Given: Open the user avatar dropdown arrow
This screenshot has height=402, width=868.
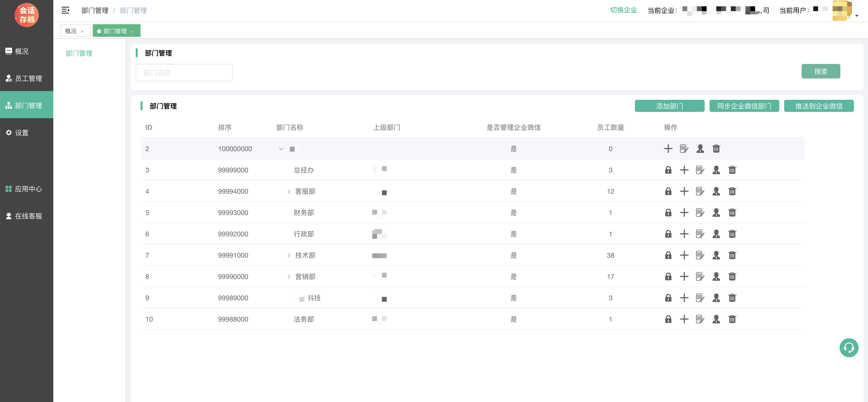Looking at the screenshot, I should (x=857, y=16).
